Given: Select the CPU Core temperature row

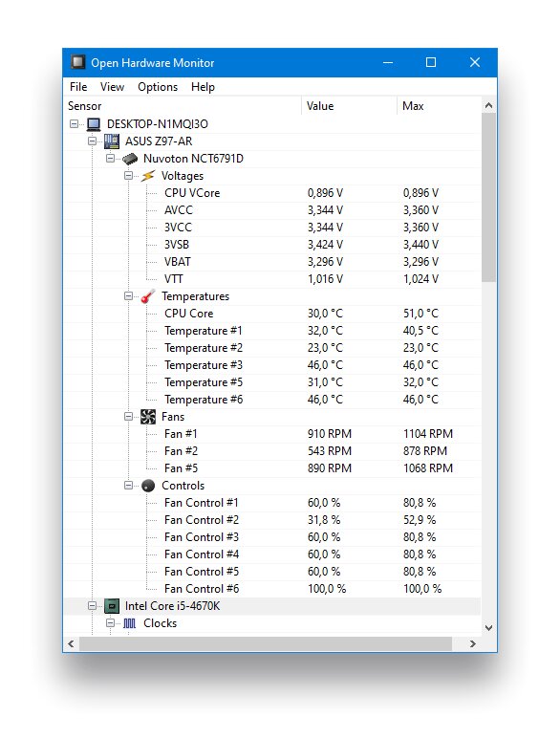Looking at the screenshot, I should point(272,314).
